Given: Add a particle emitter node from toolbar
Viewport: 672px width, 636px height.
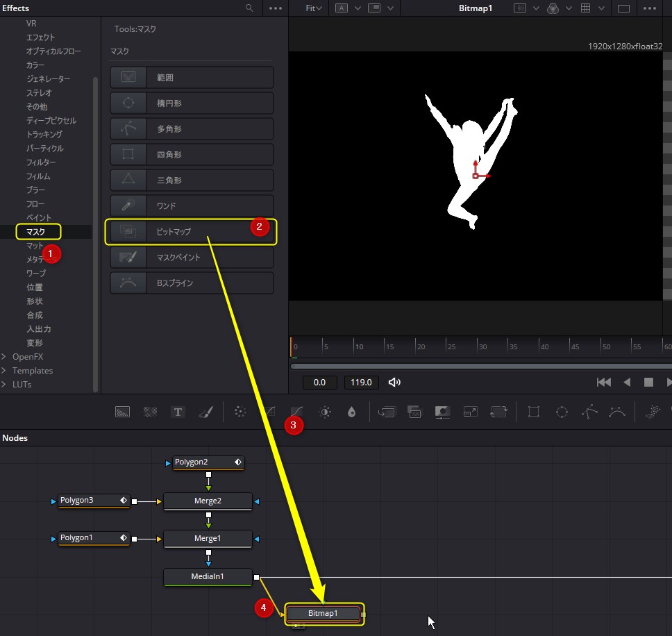Looking at the screenshot, I should click(653, 412).
